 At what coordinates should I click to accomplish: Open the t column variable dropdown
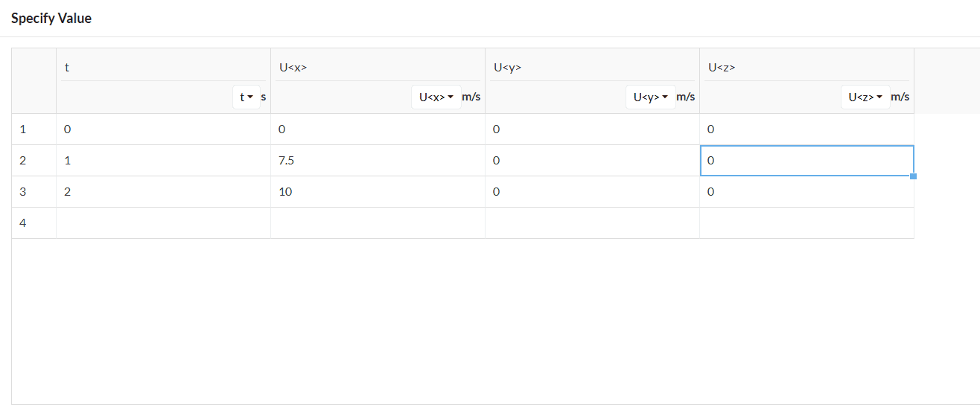pyautogui.click(x=246, y=97)
